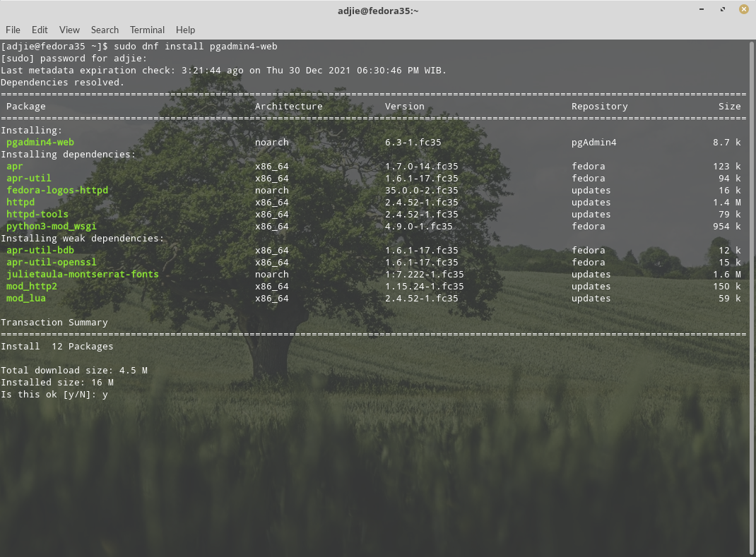Image resolution: width=756 pixels, height=557 pixels.
Task: Click the apr-util-openssl package name
Action: pyautogui.click(x=52, y=263)
